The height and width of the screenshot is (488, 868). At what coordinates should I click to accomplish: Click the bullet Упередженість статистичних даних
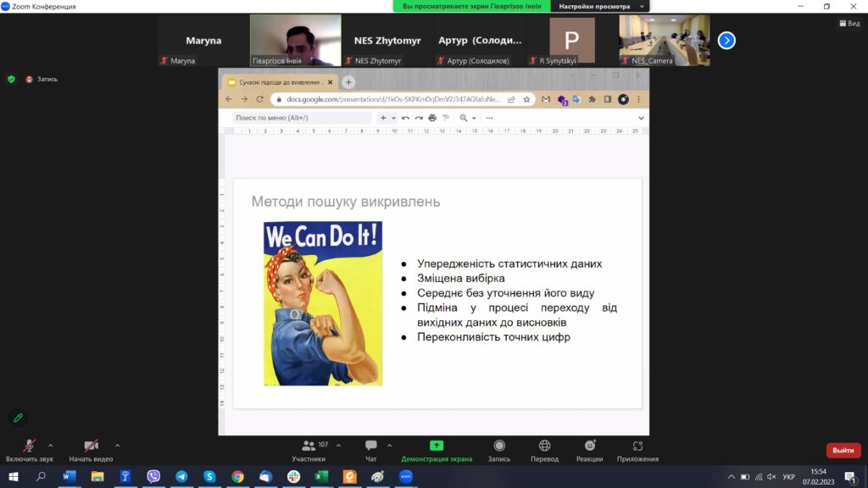[509, 264]
